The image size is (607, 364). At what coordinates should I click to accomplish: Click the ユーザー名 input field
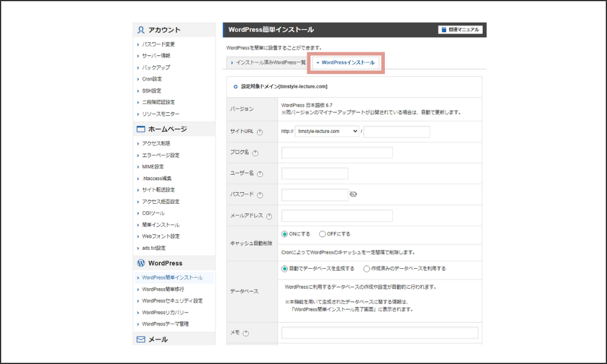(x=314, y=174)
